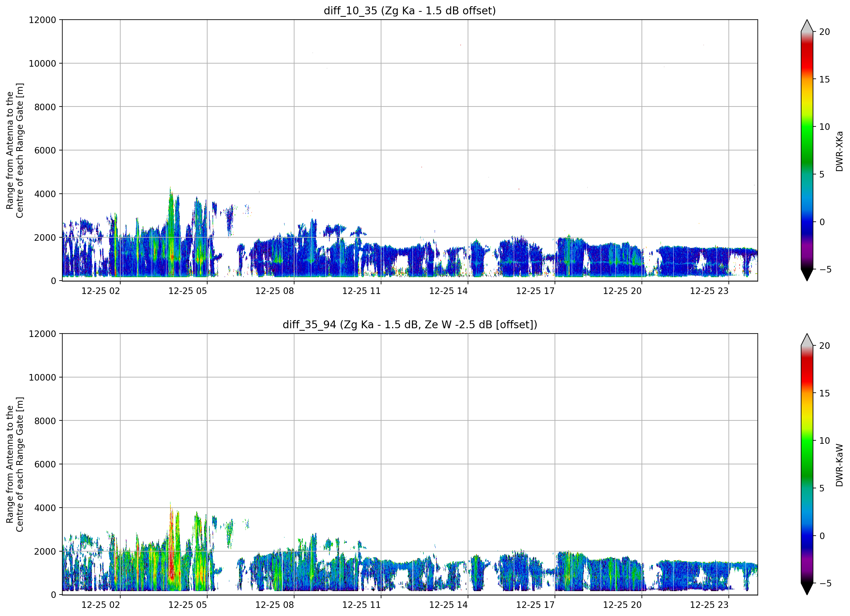The height and width of the screenshot is (616, 850).
Task: Click the 12000 y-tick of diff_35_94 plot
Action: (42, 334)
